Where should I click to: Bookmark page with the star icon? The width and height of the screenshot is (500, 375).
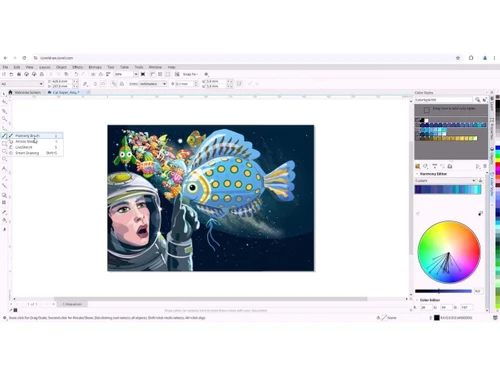pos(458,58)
